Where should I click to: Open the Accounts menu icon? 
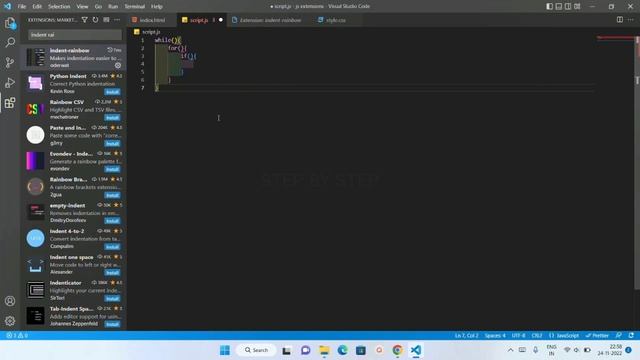(x=10, y=301)
